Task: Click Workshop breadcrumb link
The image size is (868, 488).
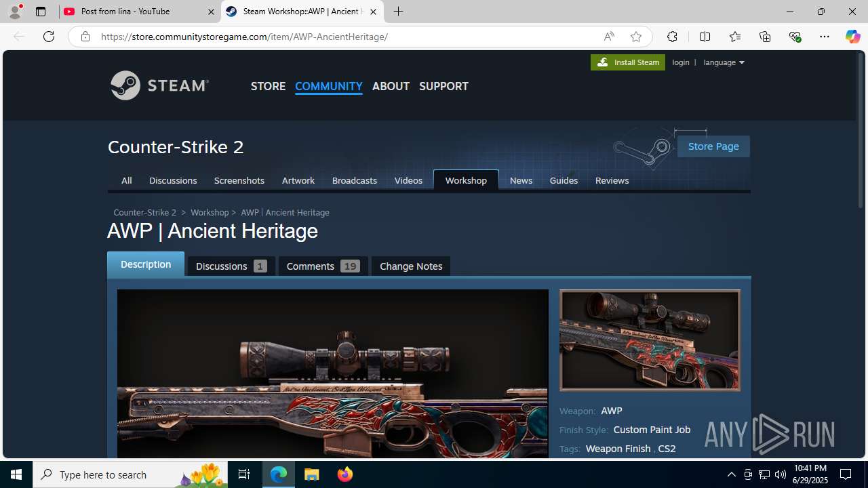Action: tap(210, 212)
